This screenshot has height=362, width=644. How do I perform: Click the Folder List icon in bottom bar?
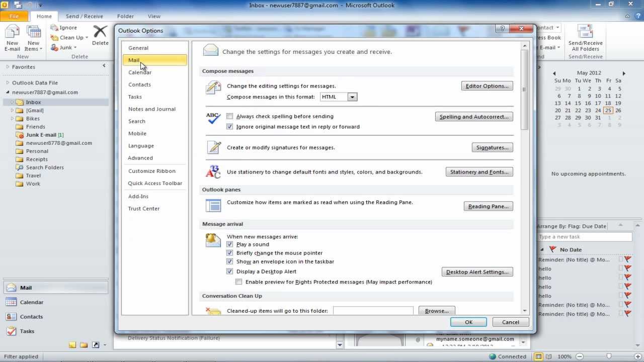click(84, 345)
